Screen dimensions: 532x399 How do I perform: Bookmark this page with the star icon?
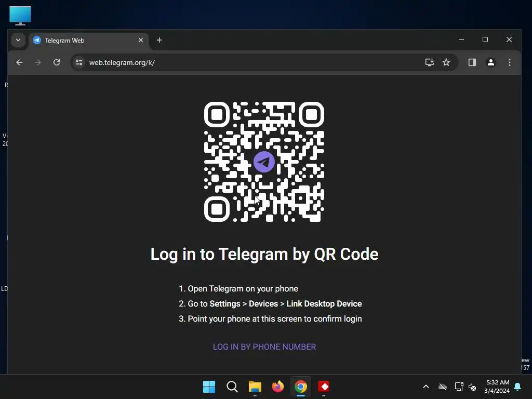[446, 62]
